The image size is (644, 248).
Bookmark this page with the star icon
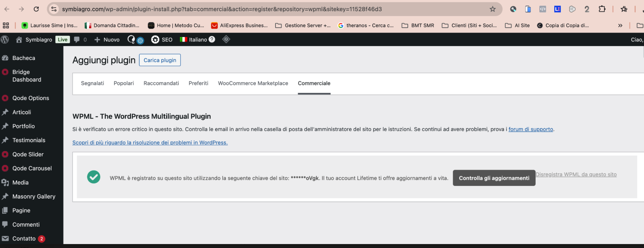(x=492, y=9)
